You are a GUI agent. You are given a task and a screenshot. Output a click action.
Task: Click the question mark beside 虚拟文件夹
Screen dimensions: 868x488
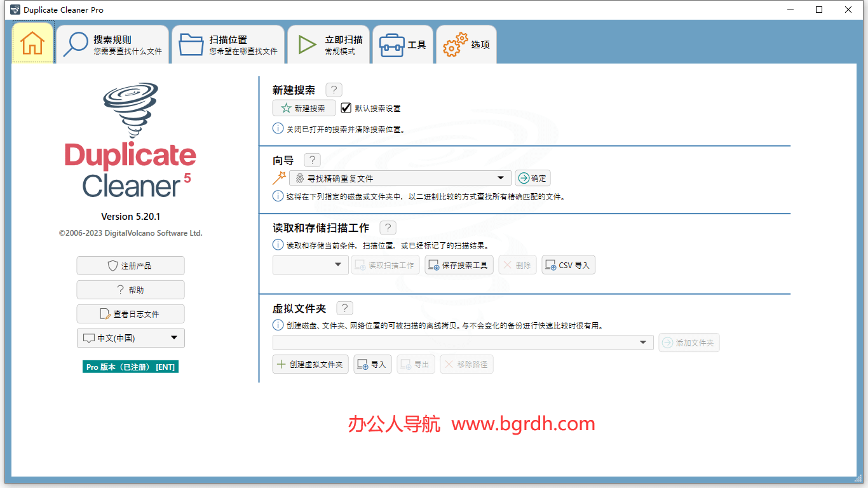coord(344,308)
